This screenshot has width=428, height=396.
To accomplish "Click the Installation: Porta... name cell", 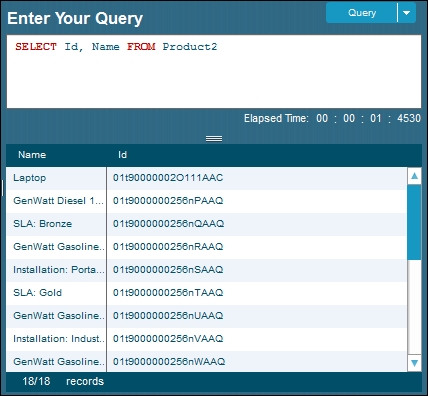I will pyautogui.click(x=56, y=270).
